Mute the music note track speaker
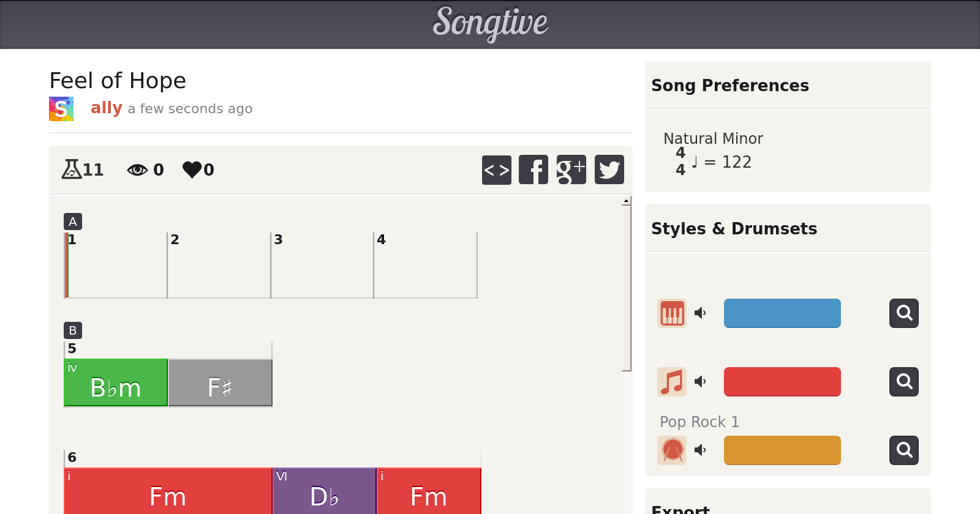Screen dimensions: 980x514 click(700, 382)
